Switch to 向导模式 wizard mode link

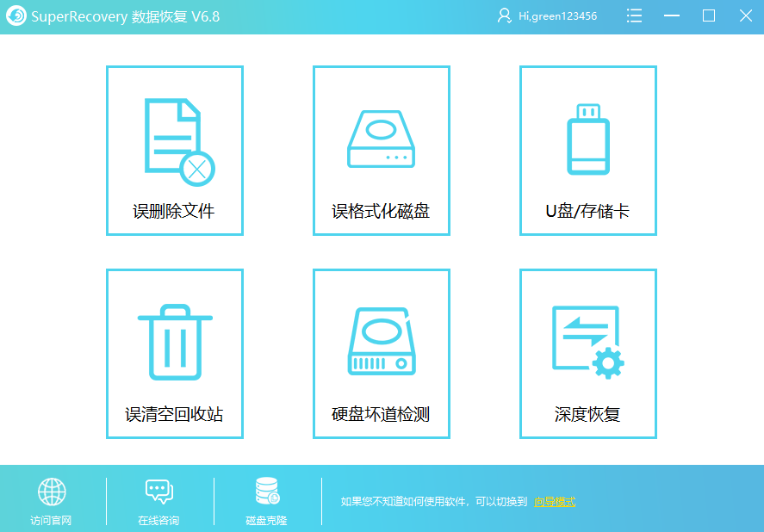point(555,501)
